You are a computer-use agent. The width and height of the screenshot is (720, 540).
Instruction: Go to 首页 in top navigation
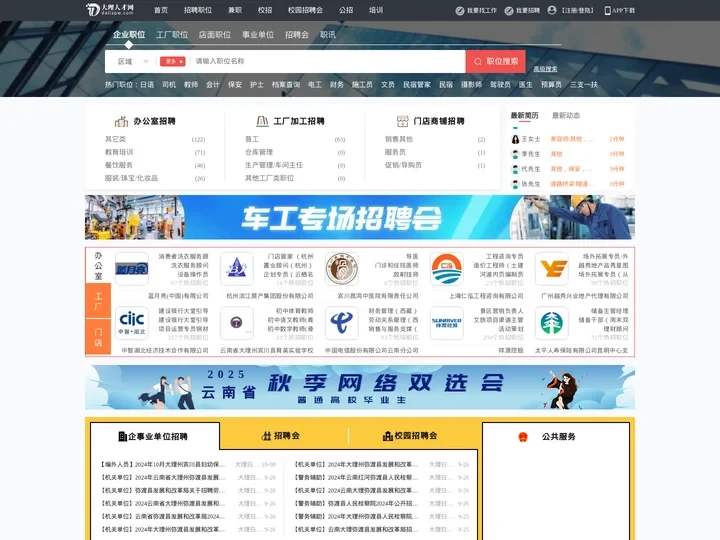(x=161, y=10)
